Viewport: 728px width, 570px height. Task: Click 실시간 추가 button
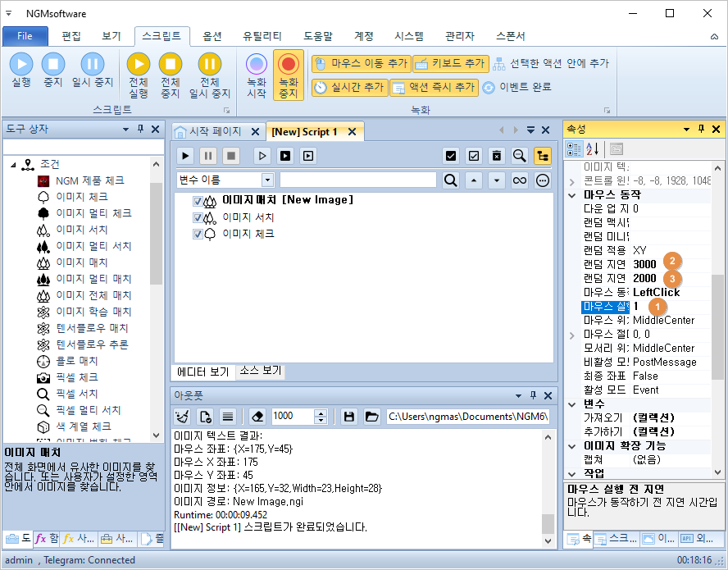(349, 87)
